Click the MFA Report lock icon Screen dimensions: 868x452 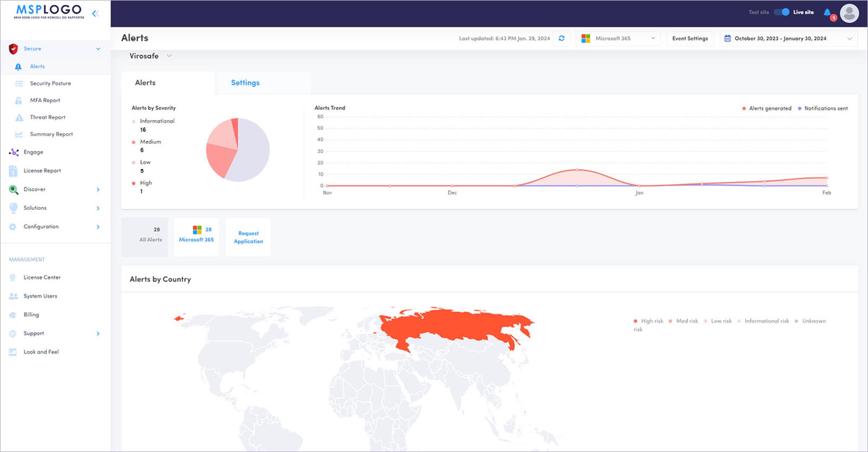18,100
